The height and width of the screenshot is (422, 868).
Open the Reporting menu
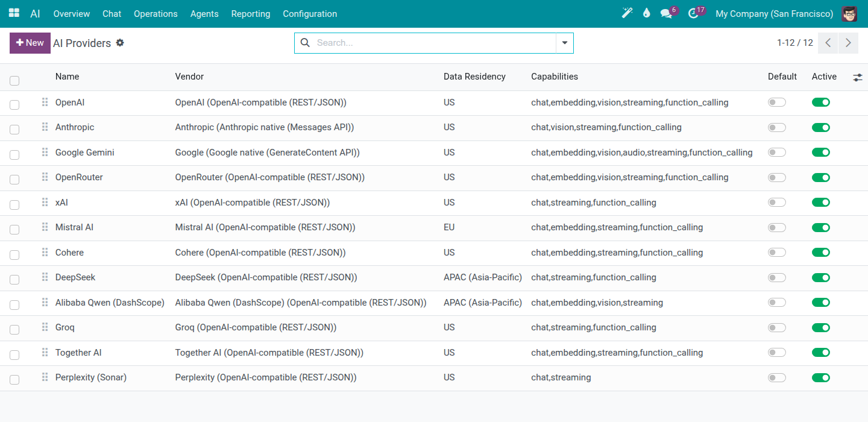[x=251, y=13]
